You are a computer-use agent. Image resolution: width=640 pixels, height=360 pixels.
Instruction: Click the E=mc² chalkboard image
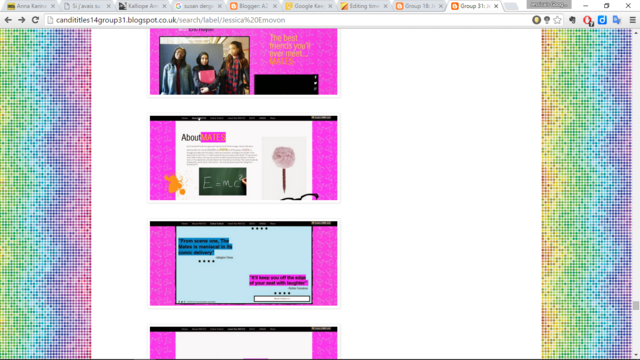[223, 181]
